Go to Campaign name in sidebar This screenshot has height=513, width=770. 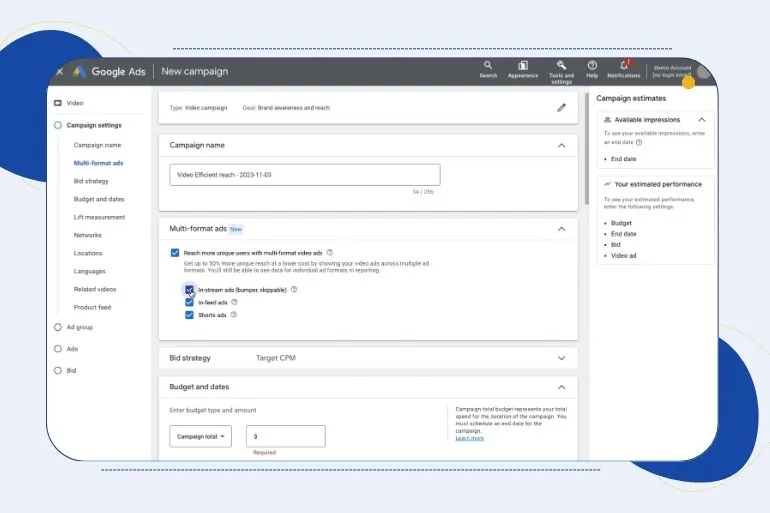tap(97, 145)
